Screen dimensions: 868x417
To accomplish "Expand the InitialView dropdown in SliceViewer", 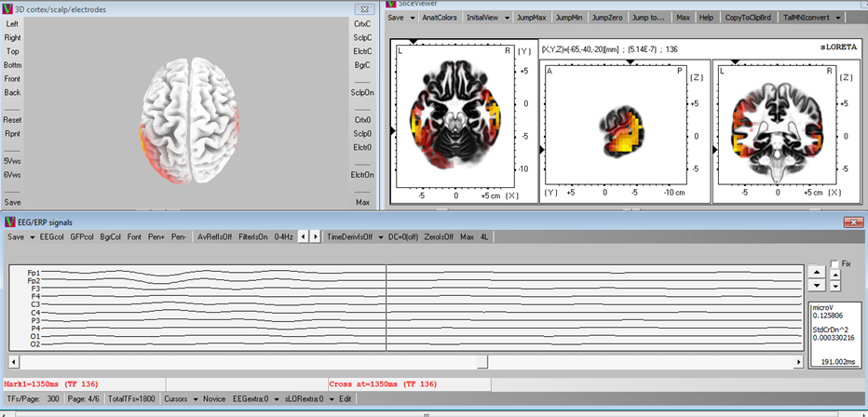I will click(x=488, y=18).
